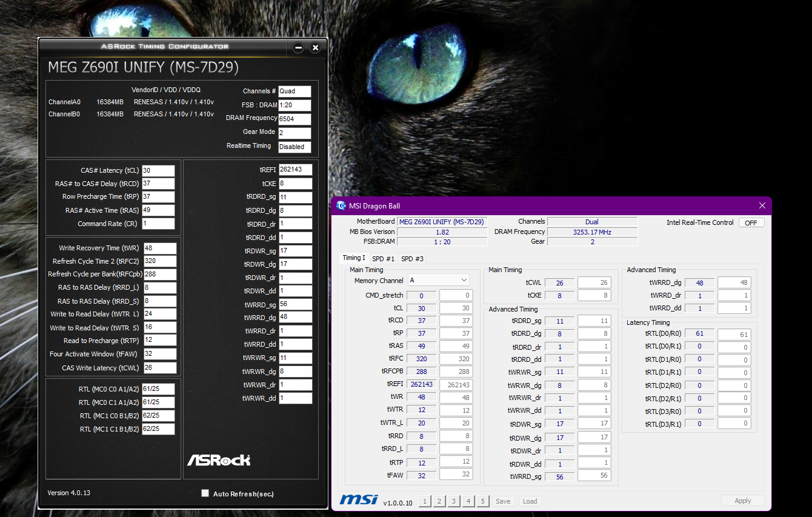Focus the white editable tCWL box in Dragon Ball
This screenshot has width=812, height=517.
coord(594,282)
